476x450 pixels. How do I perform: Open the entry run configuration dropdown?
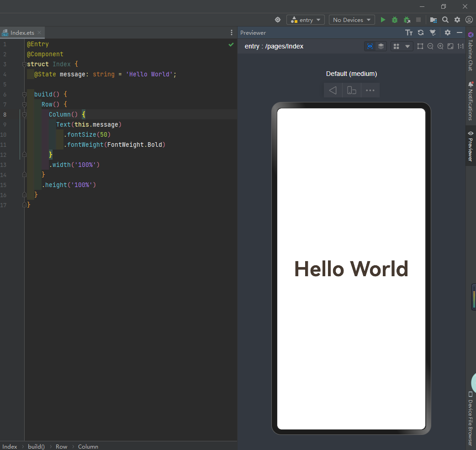(x=306, y=20)
